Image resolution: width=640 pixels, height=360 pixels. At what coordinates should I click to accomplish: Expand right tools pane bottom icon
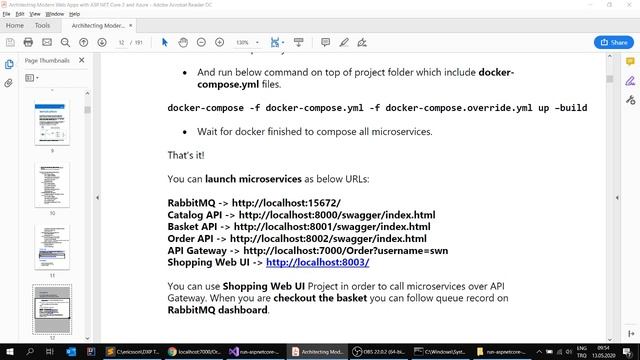(631, 333)
